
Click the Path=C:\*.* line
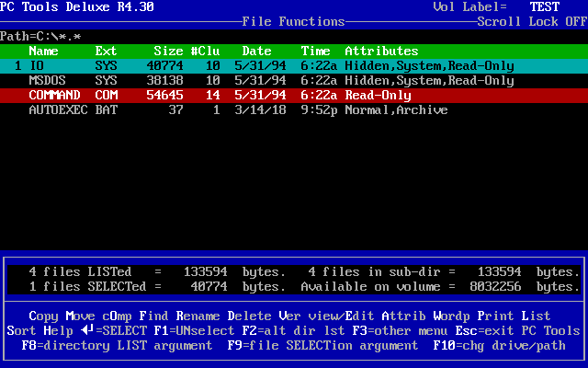pyautogui.click(x=40, y=37)
